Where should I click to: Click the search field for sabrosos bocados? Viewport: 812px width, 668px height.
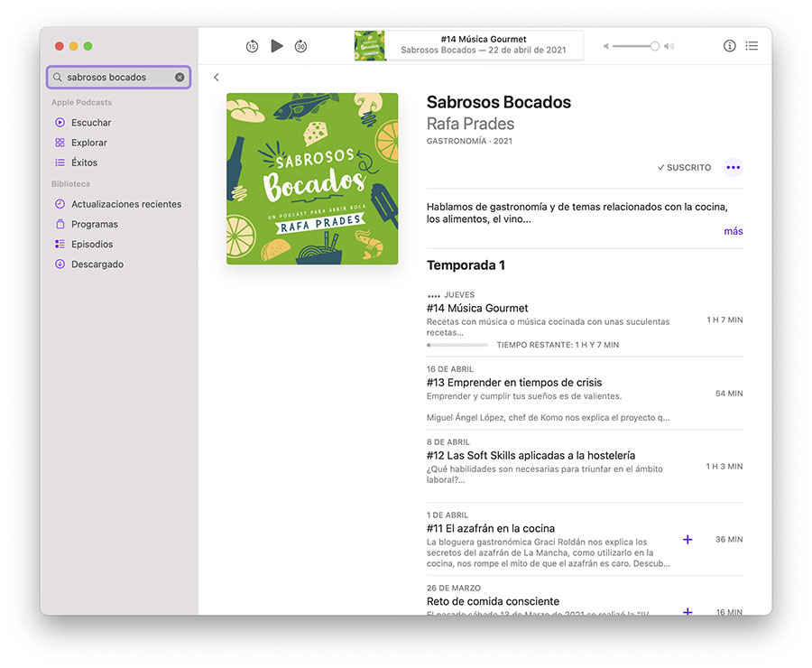[113, 78]
